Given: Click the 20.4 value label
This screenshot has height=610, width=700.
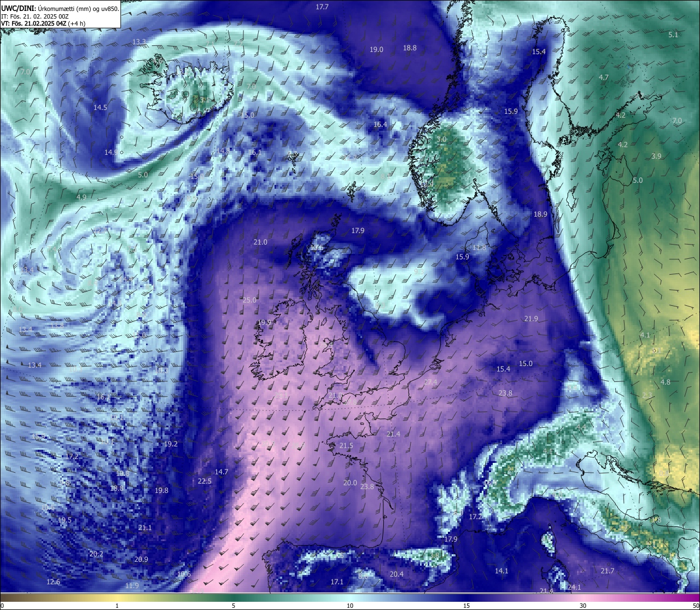Looking at the screenshot, I should click(x=396, y=574).
